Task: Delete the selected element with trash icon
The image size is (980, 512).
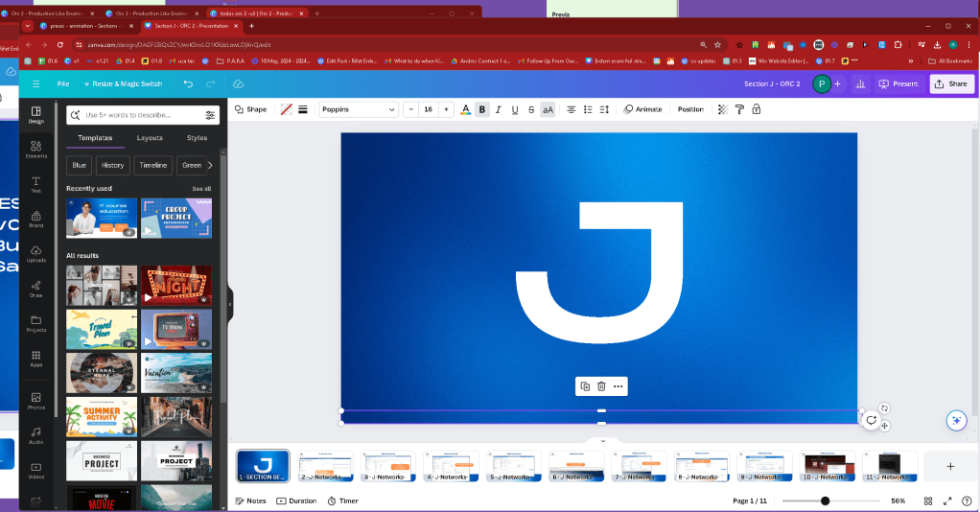Action: click(x=601, y=386)
